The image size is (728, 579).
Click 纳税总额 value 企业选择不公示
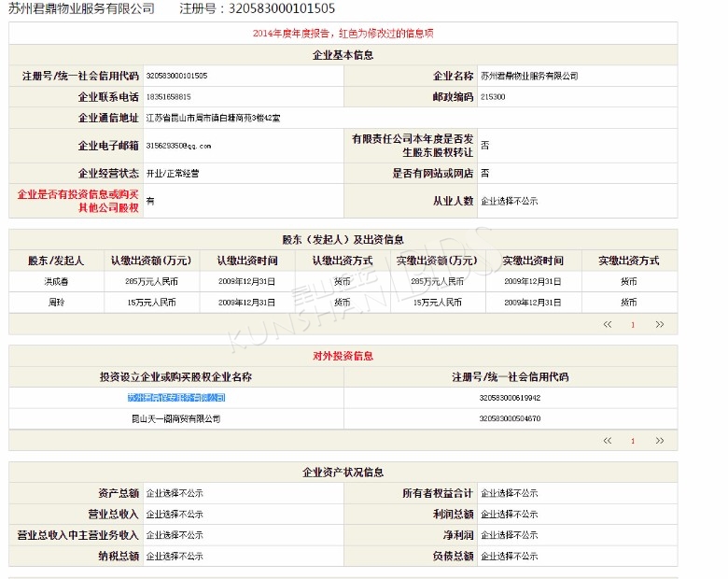(x=175, y=557)
